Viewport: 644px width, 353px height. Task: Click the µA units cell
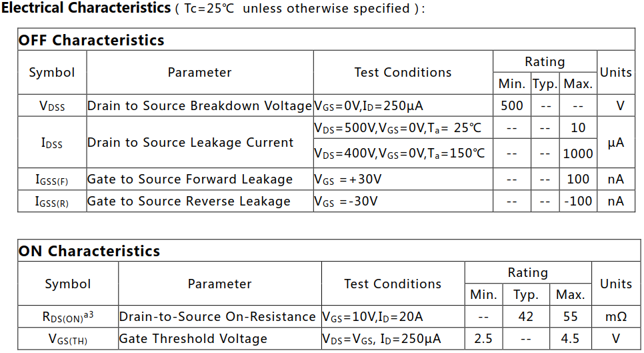click(x=616, y=142)
